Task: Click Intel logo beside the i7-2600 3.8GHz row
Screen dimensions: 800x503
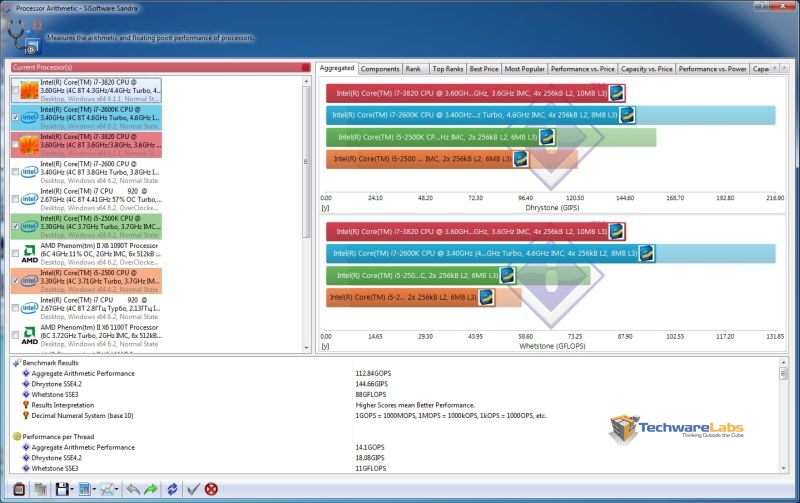Action: (29, 172)
